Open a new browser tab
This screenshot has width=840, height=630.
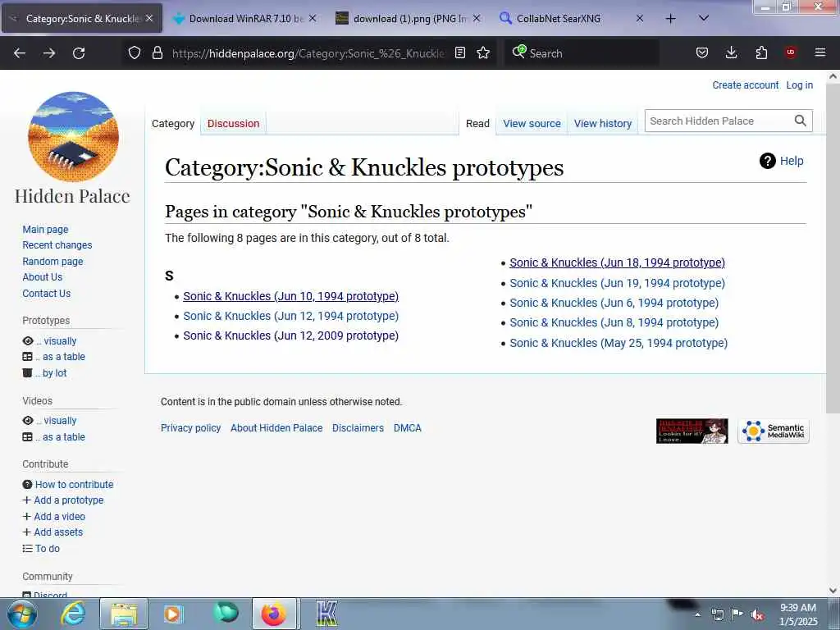pyautogui.click(x=670, y=19)
